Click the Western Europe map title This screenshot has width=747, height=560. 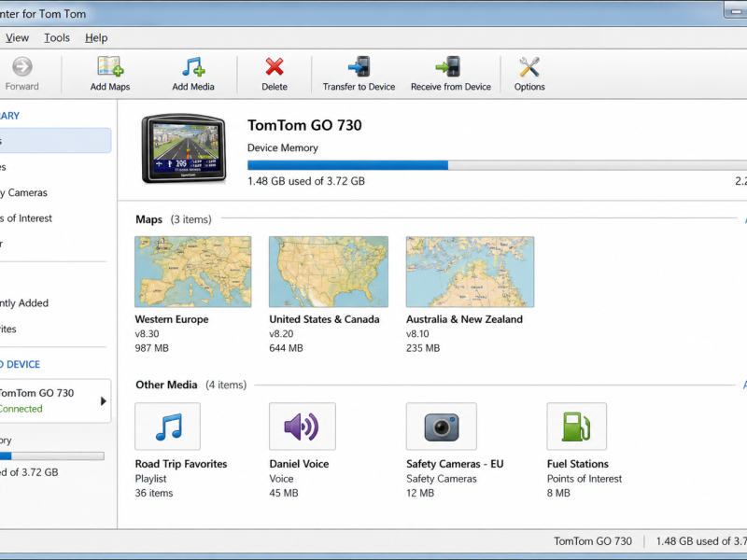click(172, 319)
